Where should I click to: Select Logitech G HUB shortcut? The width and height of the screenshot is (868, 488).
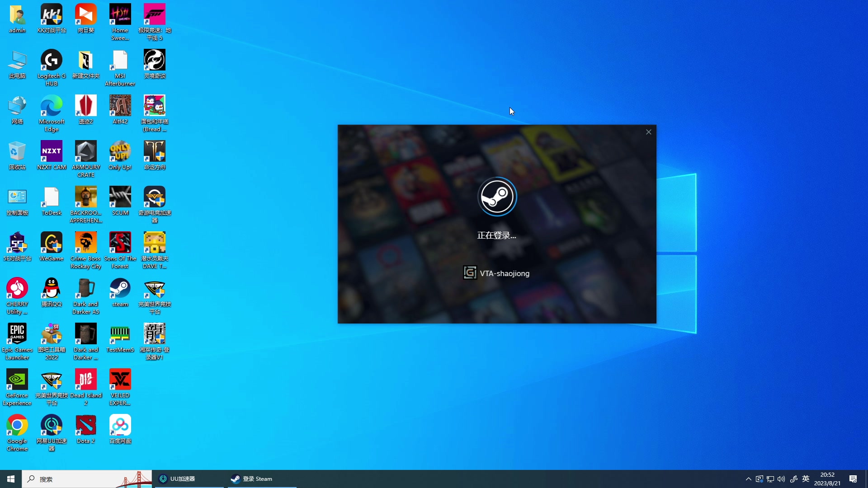pos(52,68)
